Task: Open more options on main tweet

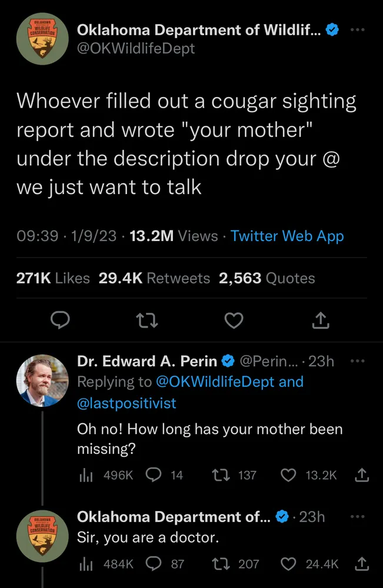Action: [x=357, y=30]
